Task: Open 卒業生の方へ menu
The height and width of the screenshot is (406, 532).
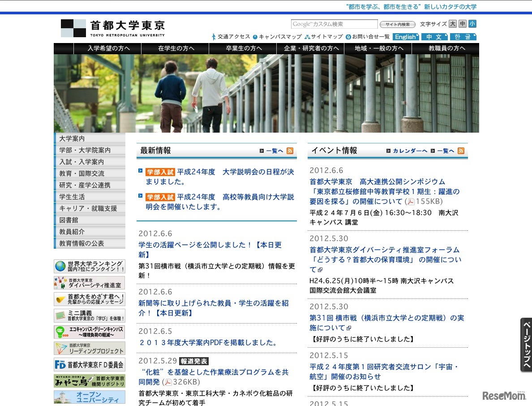Action: [244, 48]
